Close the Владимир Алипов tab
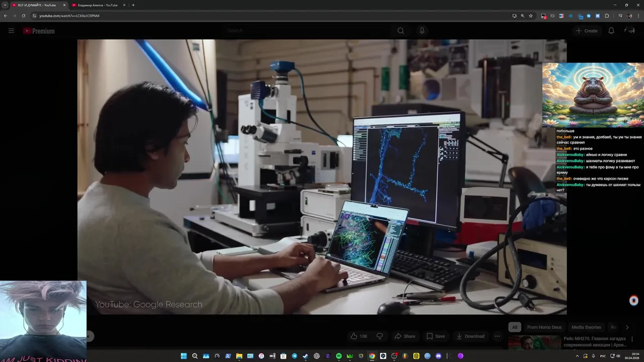This screenshot has height=362, width=644. click(124, 5)
